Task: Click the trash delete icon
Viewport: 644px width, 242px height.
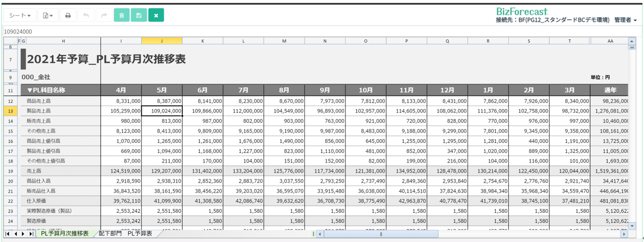Action: point(122,16)
